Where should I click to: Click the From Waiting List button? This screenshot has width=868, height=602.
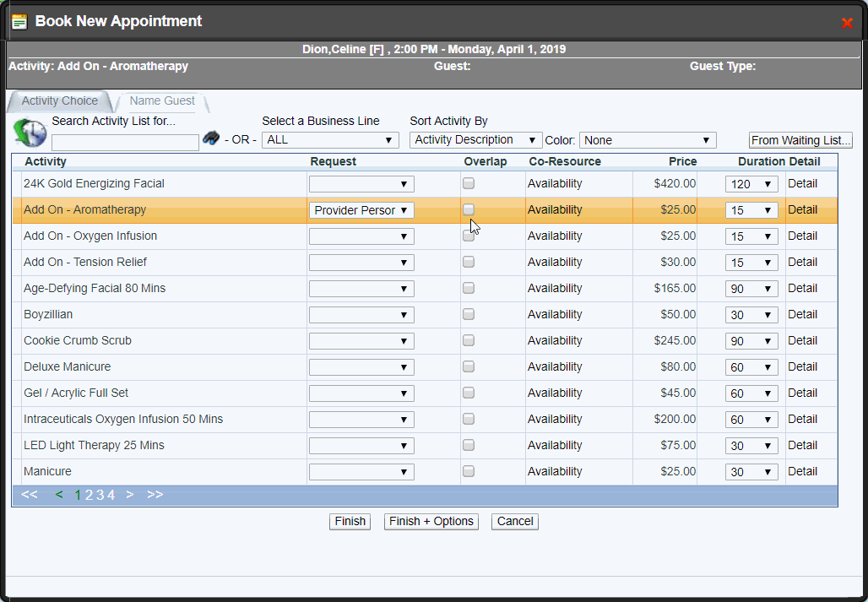click(800, 140)
